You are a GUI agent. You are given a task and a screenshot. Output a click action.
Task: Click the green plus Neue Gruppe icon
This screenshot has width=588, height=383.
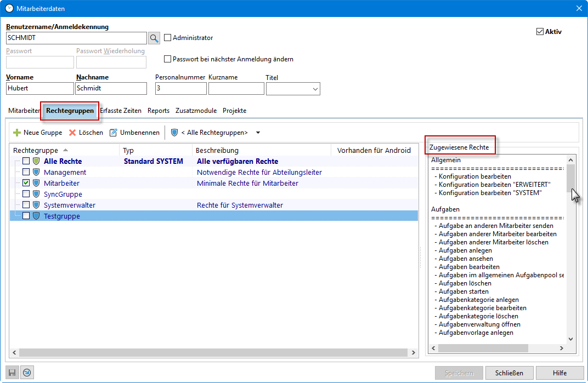pyautogui.click(x=17, y=133)
